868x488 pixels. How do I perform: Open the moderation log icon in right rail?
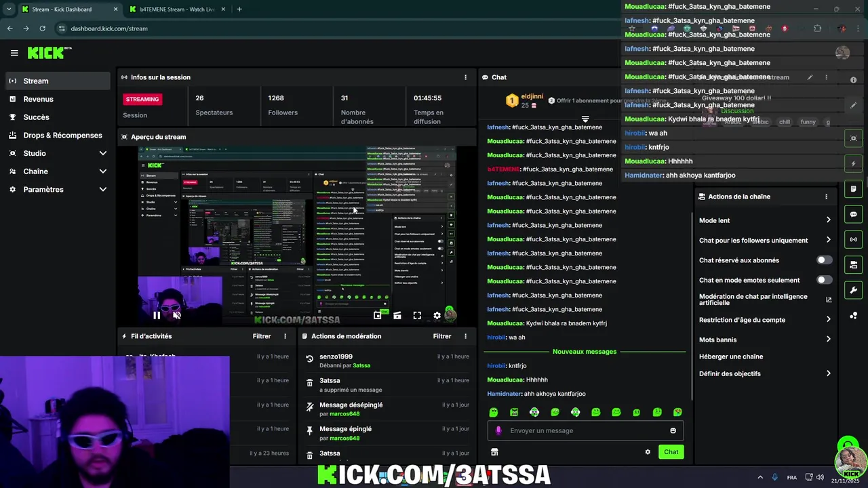point(853,189)
